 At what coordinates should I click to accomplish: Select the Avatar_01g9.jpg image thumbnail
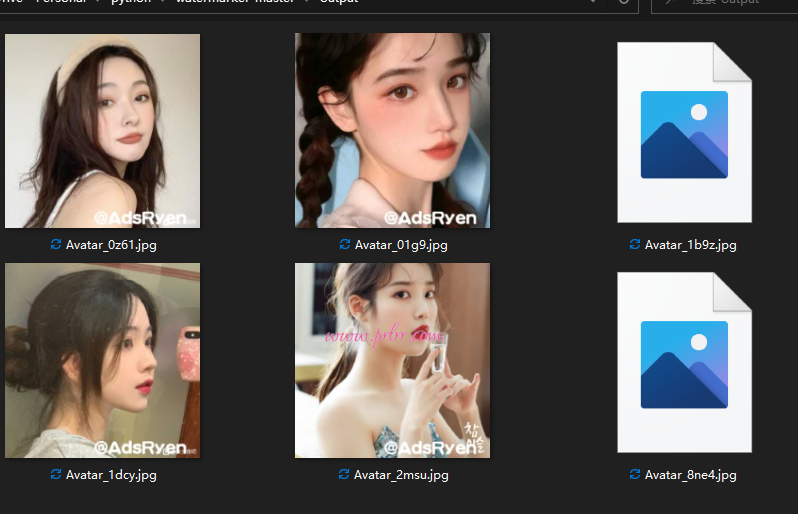[392, 131]
